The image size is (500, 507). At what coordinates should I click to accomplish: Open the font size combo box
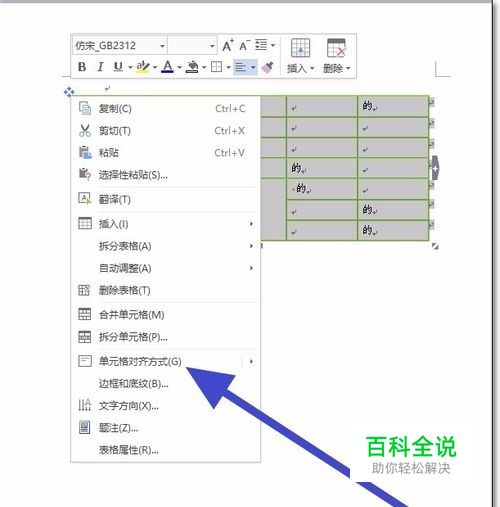point(192,45)
